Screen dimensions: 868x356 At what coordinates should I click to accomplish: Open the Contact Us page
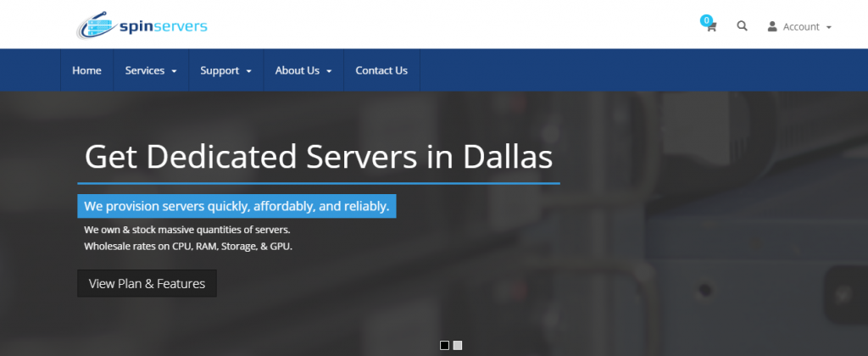click(381, 70)
